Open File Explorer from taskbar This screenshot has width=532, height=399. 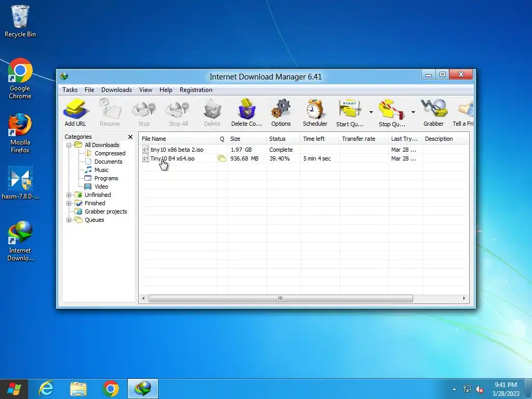coord(78,389)
